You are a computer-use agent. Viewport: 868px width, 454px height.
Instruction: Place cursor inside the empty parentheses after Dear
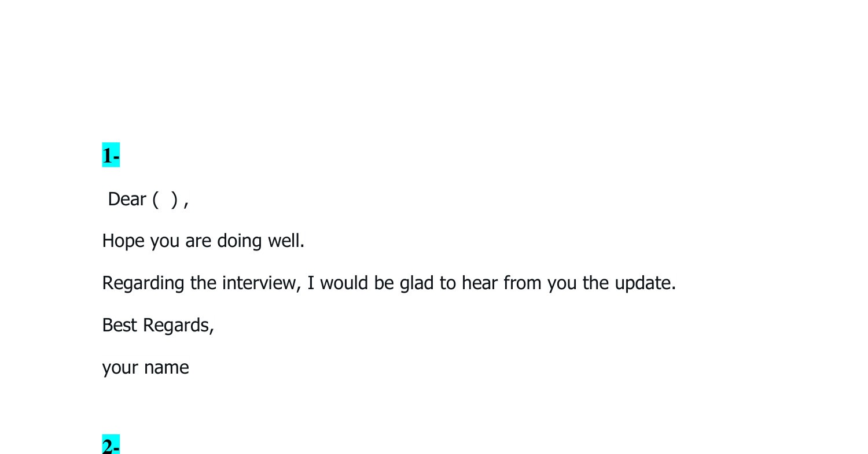165,199
